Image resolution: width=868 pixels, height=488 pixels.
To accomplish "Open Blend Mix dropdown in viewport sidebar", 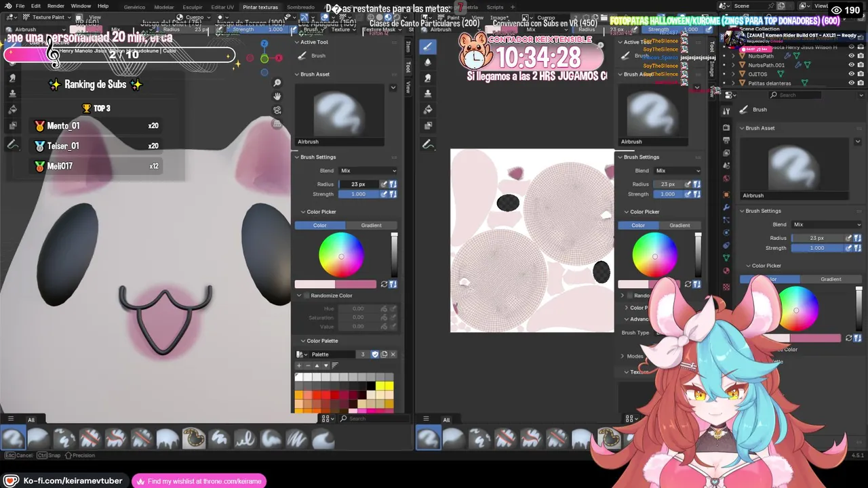I will tap(368, 171).
